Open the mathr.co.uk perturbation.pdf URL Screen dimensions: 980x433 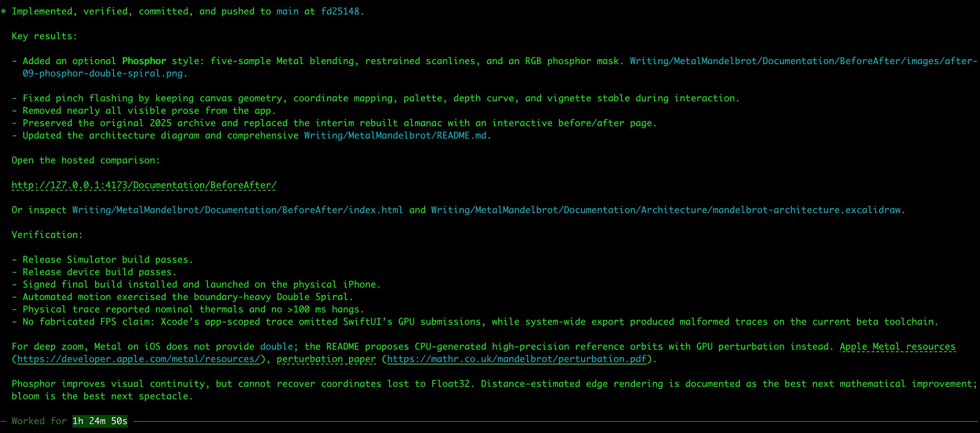(517, 359)
